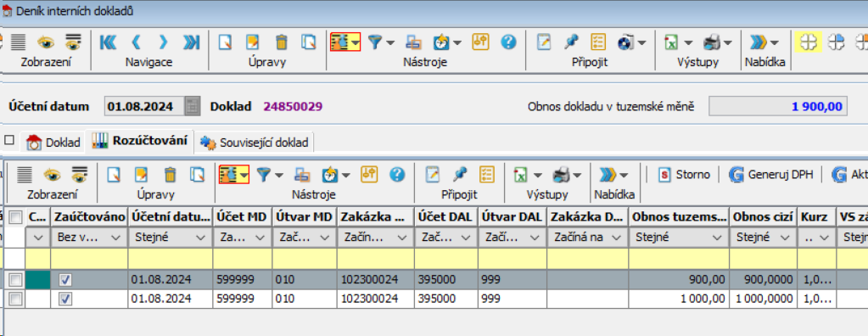Toggle Zaúčtováno checkbox in 1 000,00 row

pos(65,299)
